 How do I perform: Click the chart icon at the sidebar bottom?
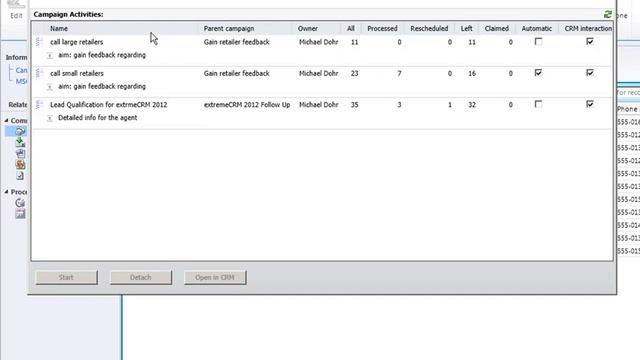click(x=20, y=213)
